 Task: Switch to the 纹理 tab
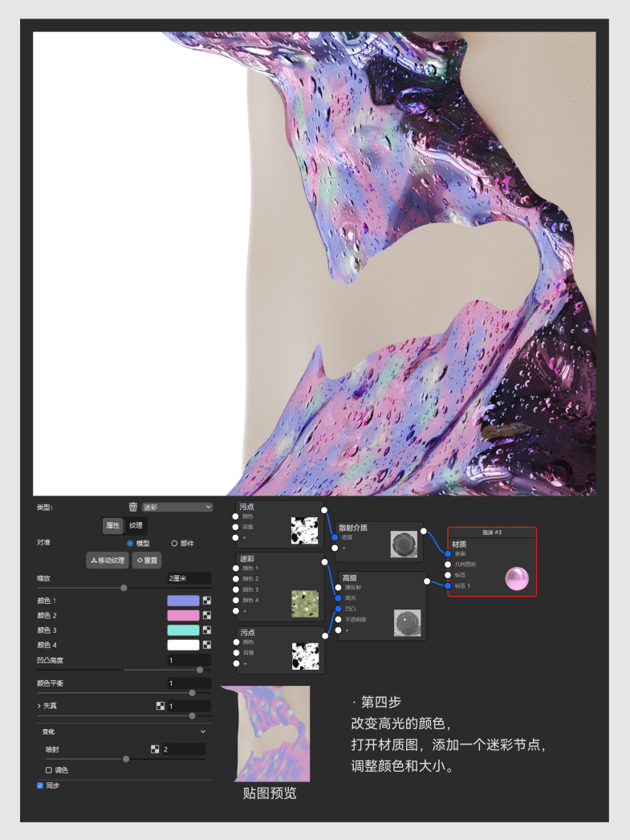[x=136, y=525]
